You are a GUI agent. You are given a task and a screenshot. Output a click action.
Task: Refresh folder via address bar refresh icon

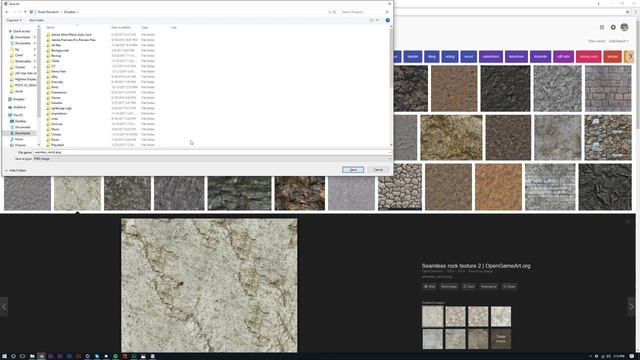(x=335, y=12)
